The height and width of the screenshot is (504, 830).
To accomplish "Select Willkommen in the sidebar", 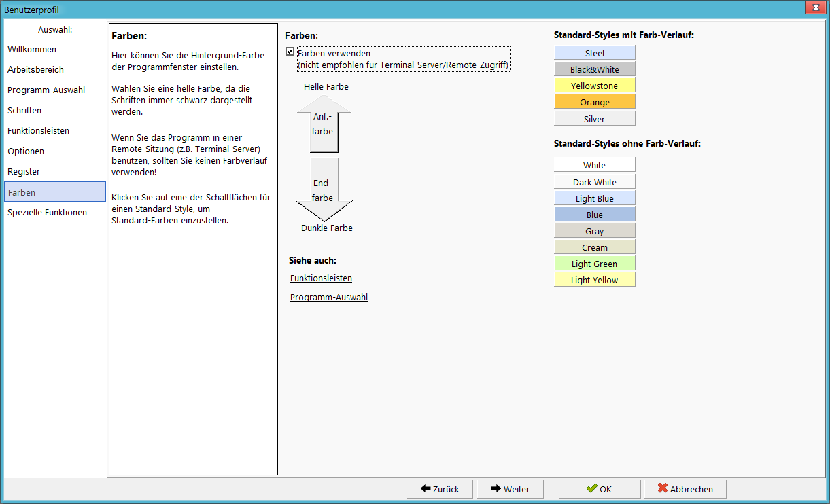I will (32, 50).
